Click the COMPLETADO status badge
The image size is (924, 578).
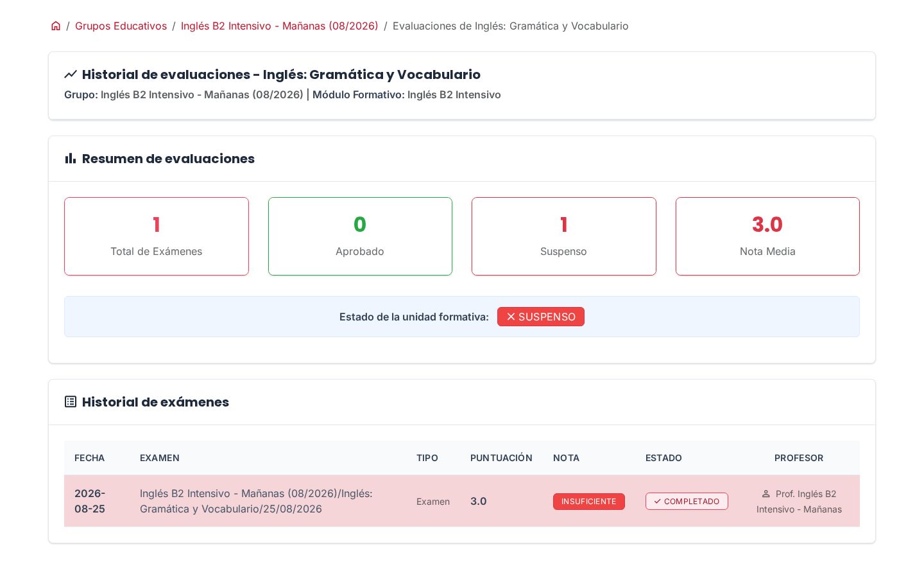click(687, 502)
